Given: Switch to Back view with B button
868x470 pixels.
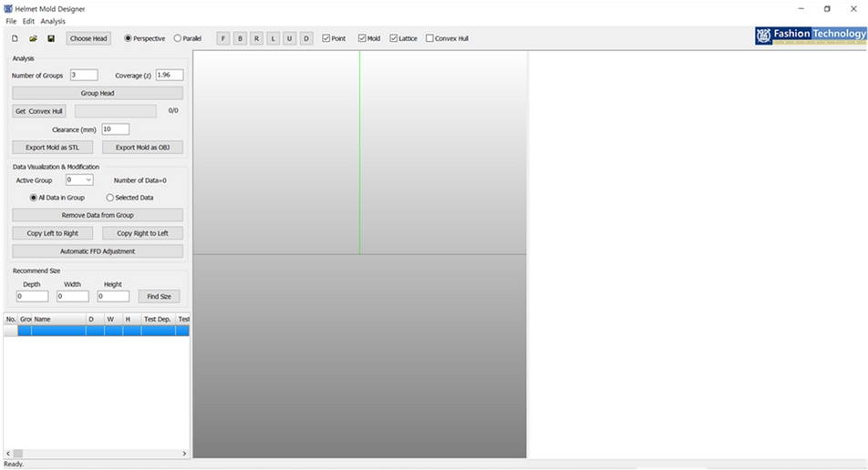Looking at the screenshot, I should pyautogui.click(x=240, y=38).
